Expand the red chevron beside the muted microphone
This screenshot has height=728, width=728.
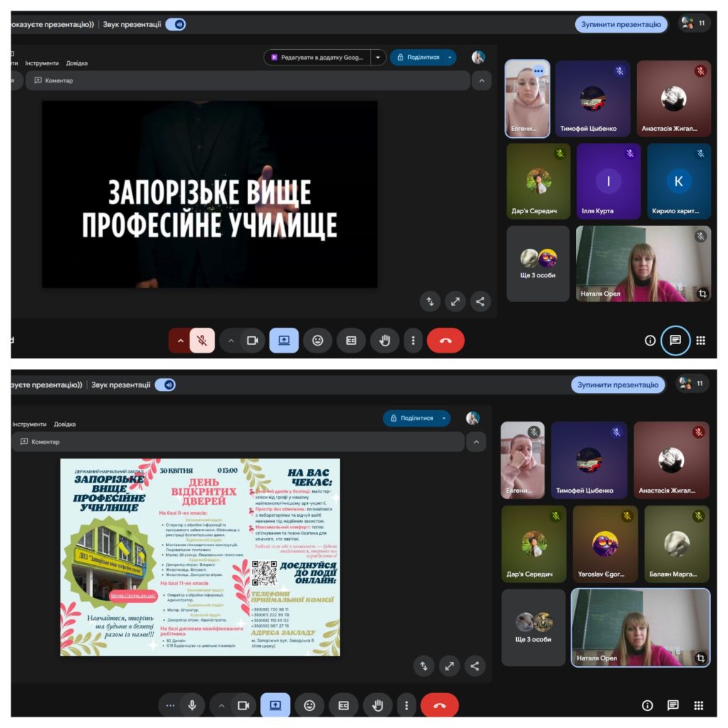180,341
